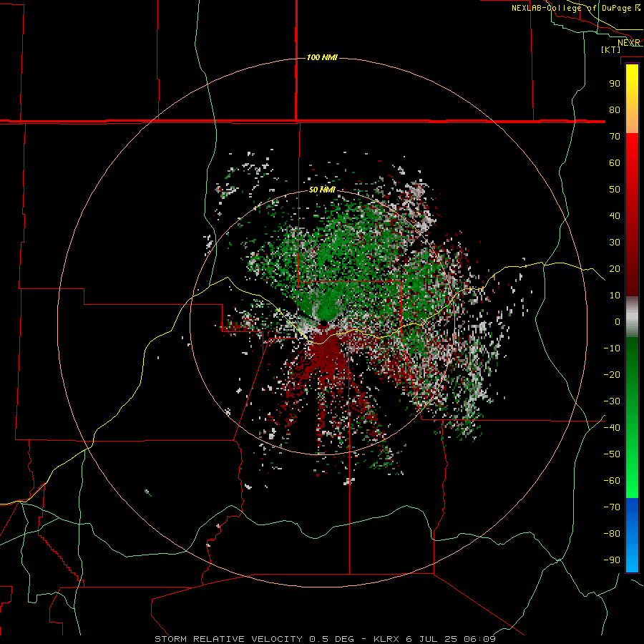Pick the light blue color bar segment near -90
Viewport: 644px width, 644px height.
632,559
